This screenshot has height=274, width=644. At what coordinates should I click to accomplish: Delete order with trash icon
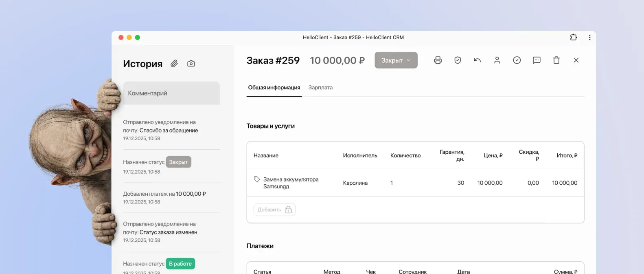[556, 60]
